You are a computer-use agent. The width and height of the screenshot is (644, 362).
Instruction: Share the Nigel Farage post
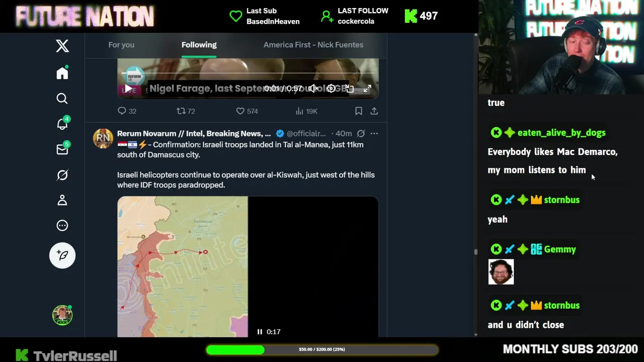pos(374,111)
